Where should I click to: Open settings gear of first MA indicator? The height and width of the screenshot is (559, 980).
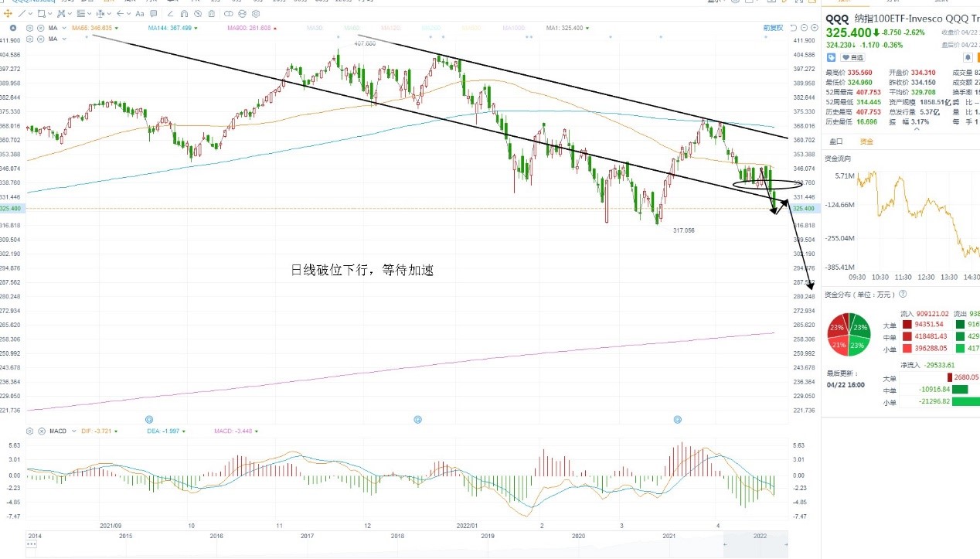(29, 28)
